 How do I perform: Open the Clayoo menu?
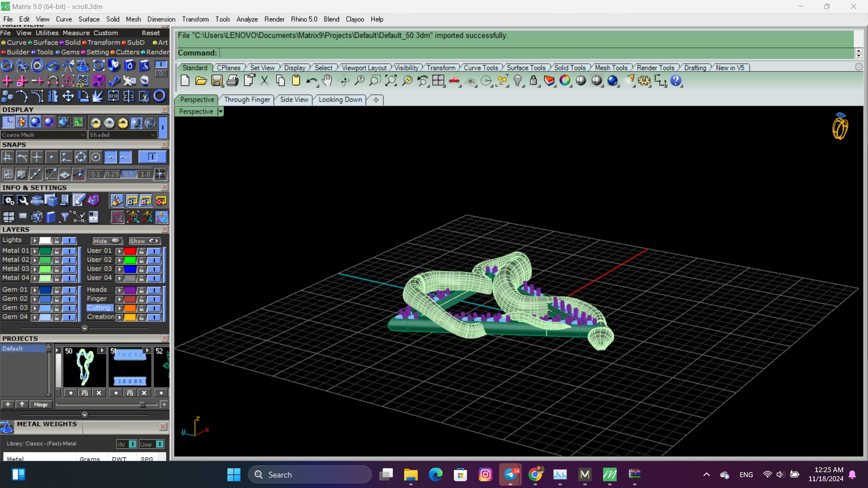(x=355, y=19)
